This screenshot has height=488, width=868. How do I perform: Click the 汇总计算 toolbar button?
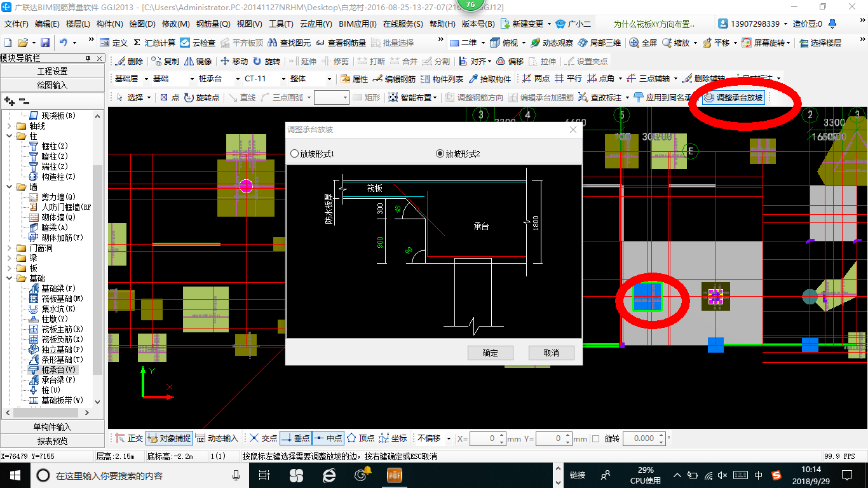point(154,43)
